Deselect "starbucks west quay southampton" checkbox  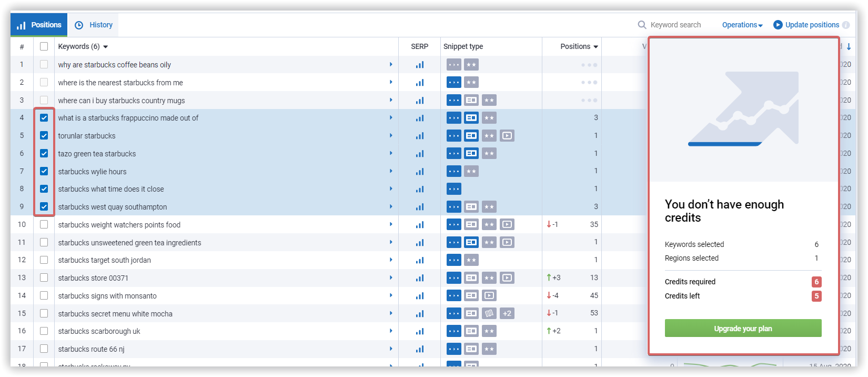(x=44, y=206)
